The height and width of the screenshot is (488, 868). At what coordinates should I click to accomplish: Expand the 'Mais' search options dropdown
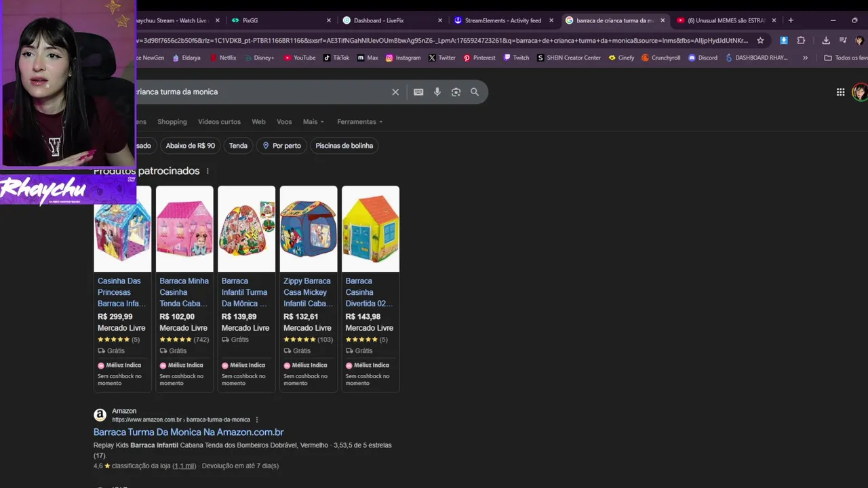[313, 122]
